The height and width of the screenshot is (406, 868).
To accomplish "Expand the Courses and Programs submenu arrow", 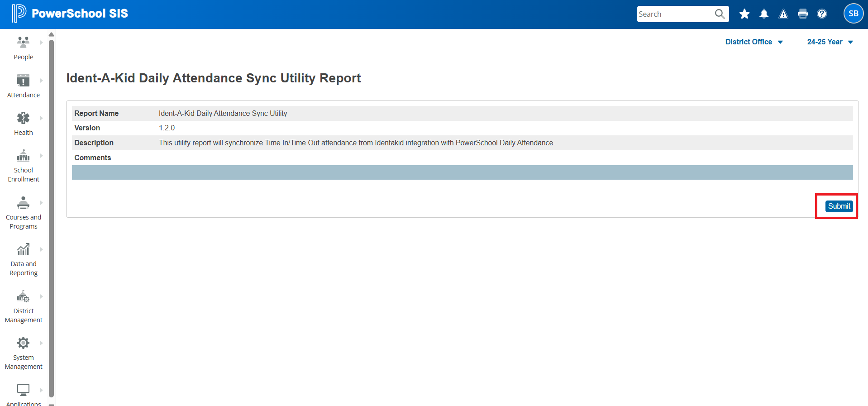I will coord(41,203).
